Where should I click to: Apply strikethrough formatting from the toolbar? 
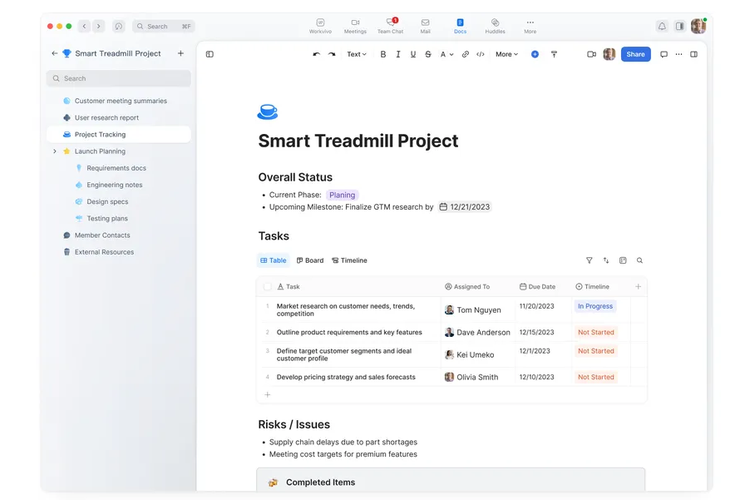tap(428, 54)
